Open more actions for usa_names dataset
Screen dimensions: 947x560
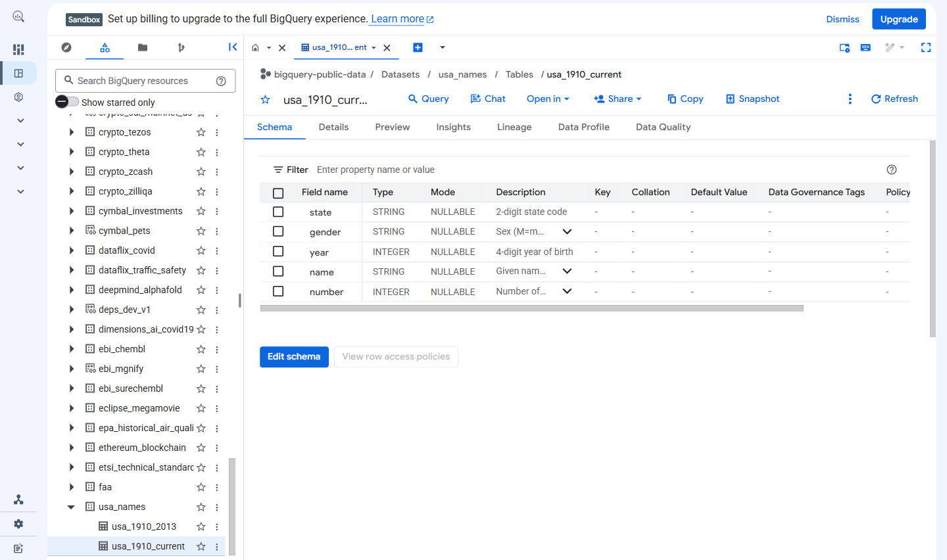coord(216,507)
